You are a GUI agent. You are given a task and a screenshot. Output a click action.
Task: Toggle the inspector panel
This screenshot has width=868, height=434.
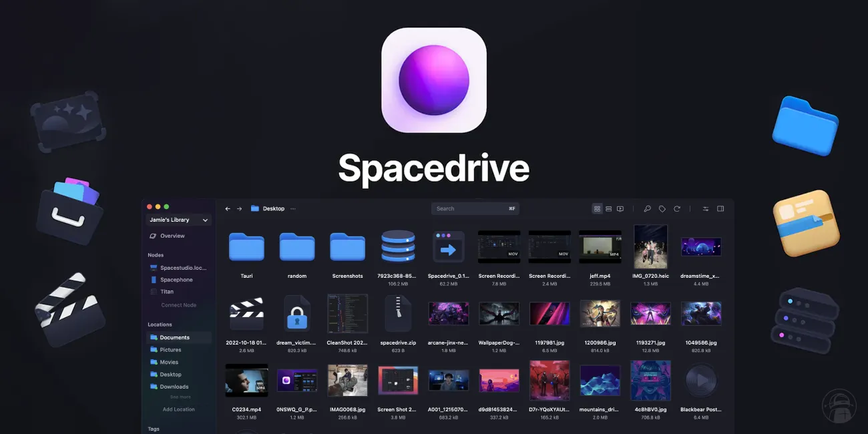tap(720, 208)
